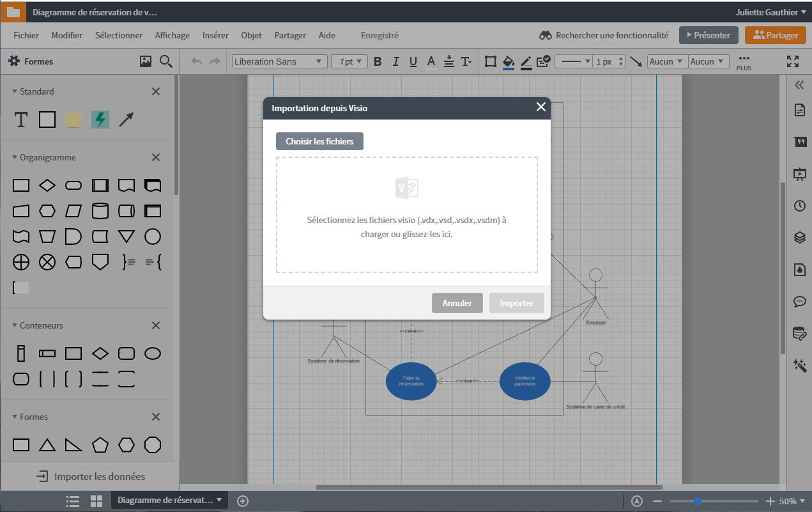Select the Insert image icon in toolbar

pyautogui.click(x=146, y=61)
